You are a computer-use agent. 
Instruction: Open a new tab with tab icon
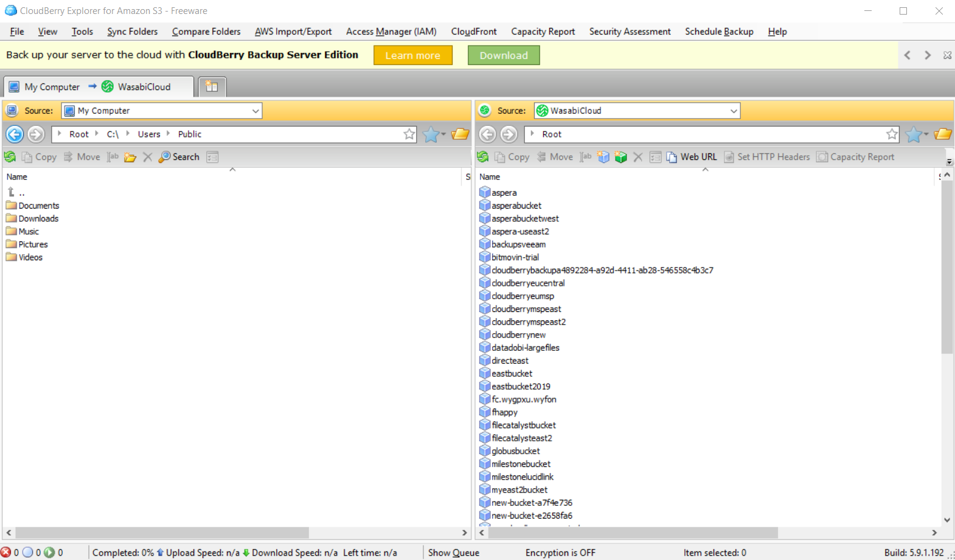point(212,86)
